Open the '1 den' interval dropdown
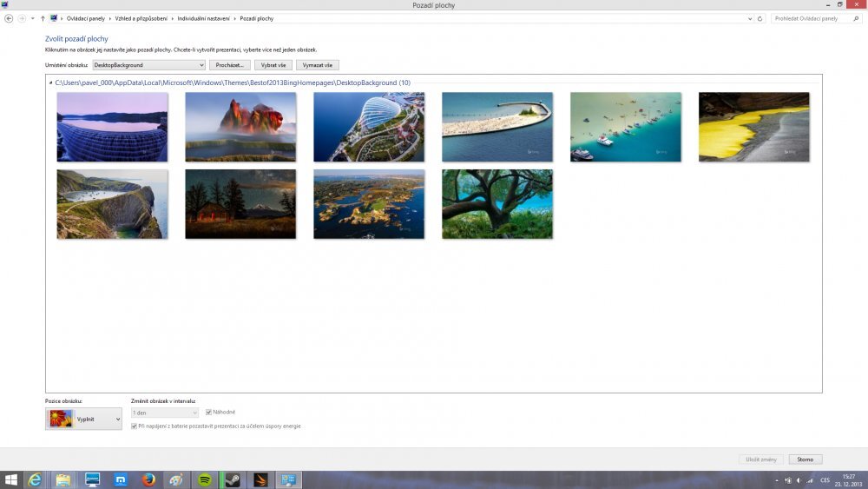Viewport: 868px width, 489px height. pyautogui.click(x=164, y=413)
